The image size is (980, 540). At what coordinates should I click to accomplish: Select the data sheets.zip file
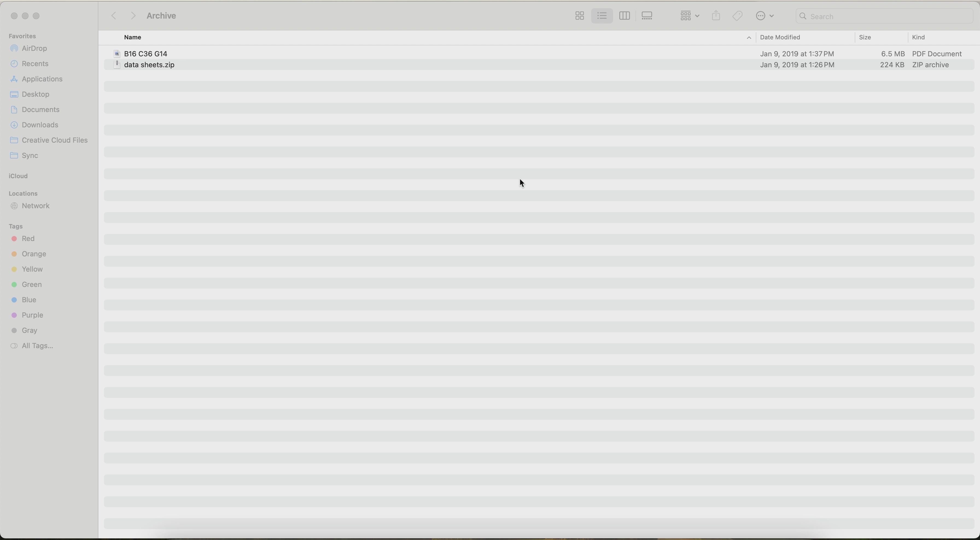click(x=149, y=65)
